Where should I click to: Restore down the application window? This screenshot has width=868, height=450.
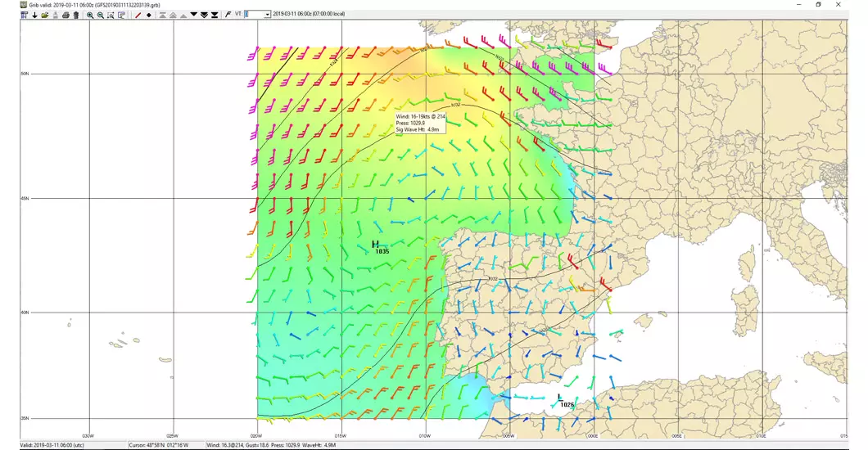point(817,4)
